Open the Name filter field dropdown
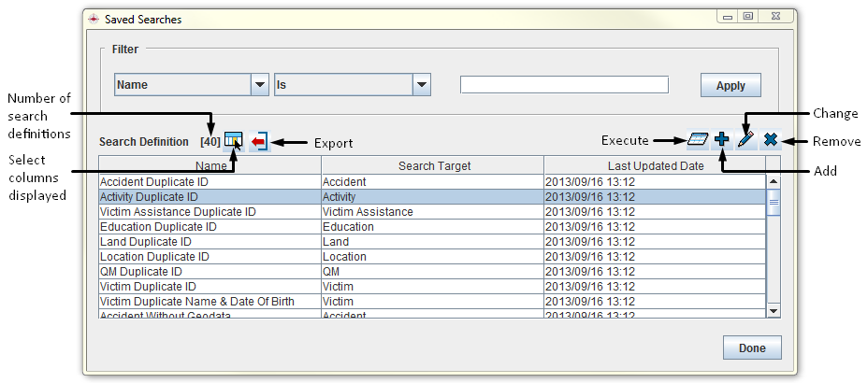 260,85
